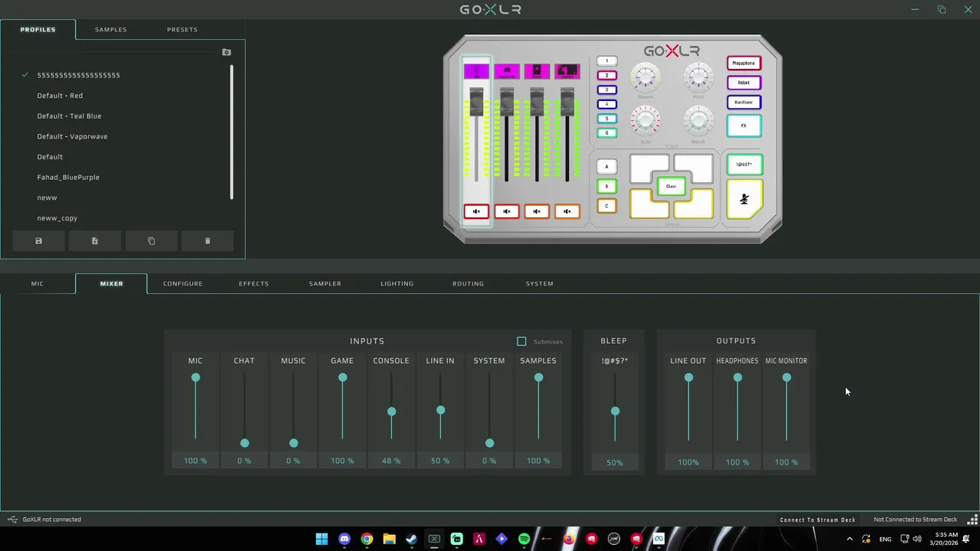
Task: Switch to the PRESETS tab
Action: click(182, 30)
